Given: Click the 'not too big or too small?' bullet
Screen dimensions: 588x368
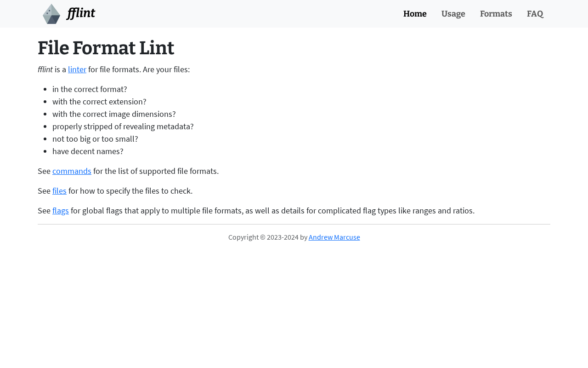Looking at the screenshot, I should tap(95, 139).
